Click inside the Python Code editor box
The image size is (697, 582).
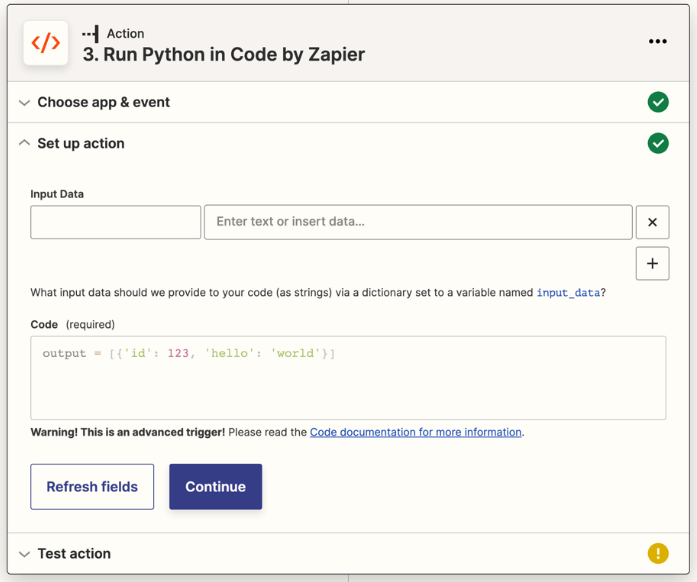pyautogui.click(x=348, y=385)
